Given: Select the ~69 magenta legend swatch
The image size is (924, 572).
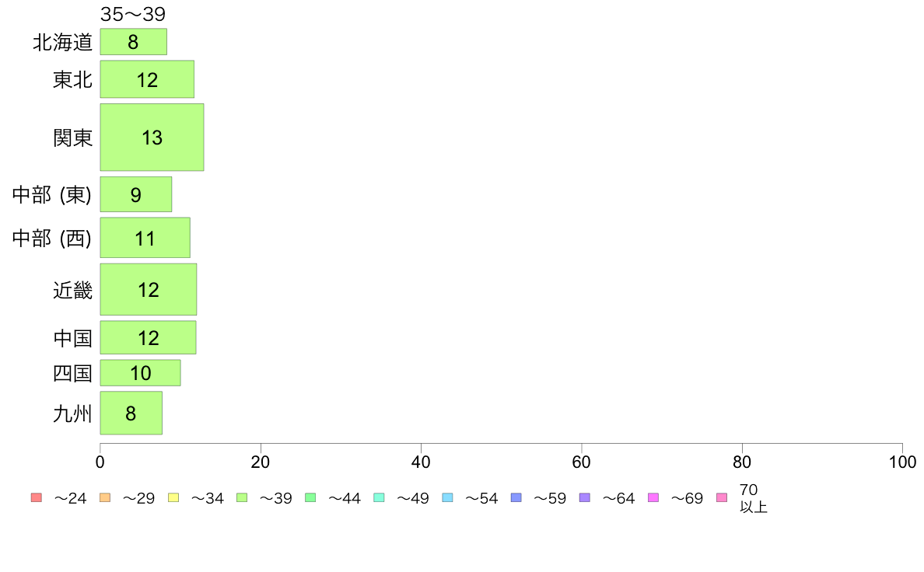Looking at the screenshot, I should click(653, 497).
